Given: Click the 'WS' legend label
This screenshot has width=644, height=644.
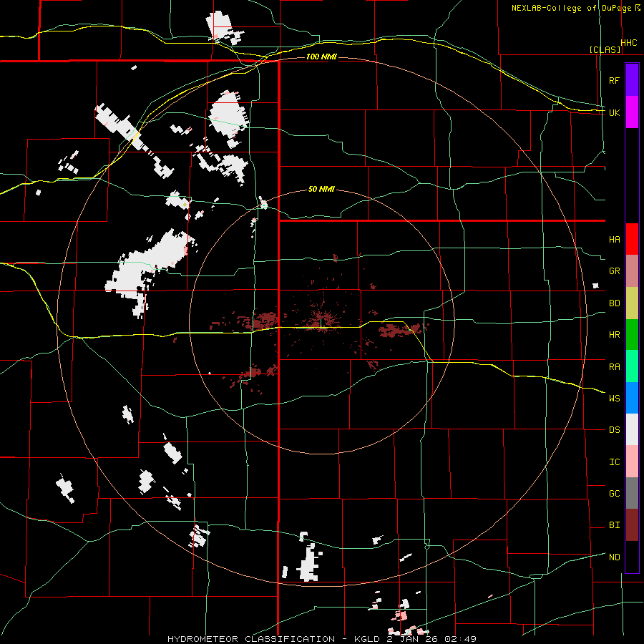Looking at the screenshot, I should [614, 398].
